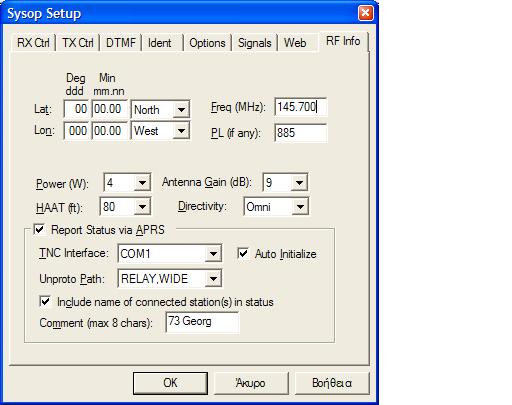This screenshot has width=512, height=405.
Task: Close the Sysop Setup dialog
Action: click(x=365, y=13)
